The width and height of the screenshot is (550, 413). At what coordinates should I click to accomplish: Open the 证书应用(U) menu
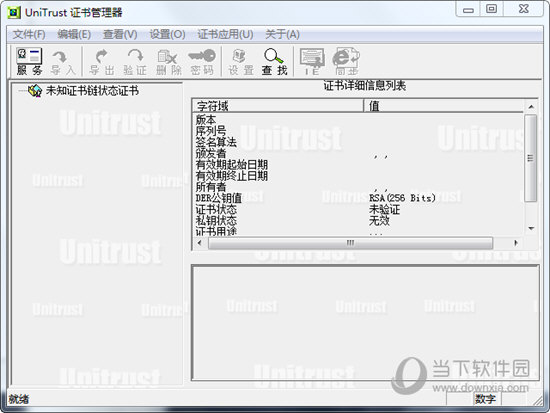tap(225, 34)
